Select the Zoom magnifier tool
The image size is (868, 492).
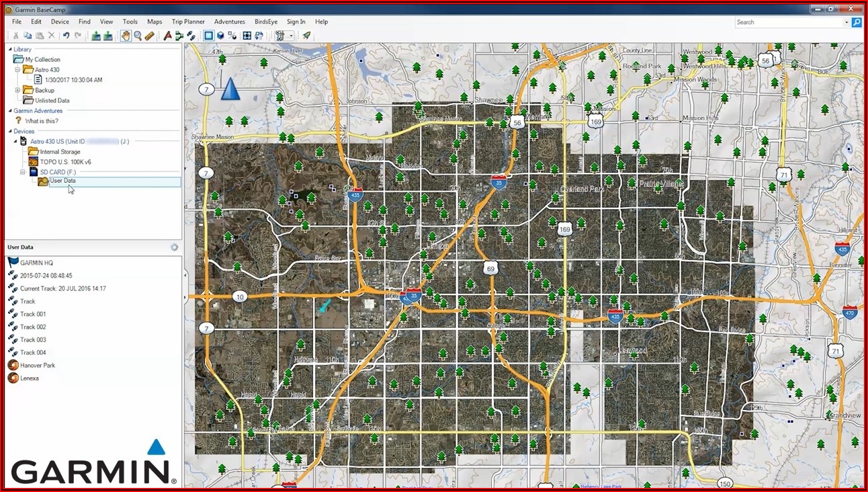(x=137, y=36)
